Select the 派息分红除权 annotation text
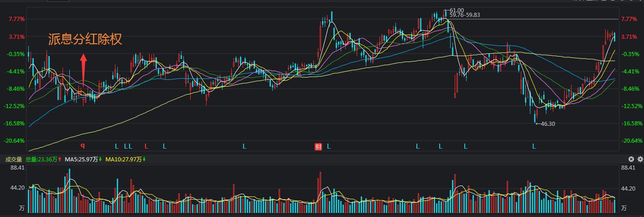 tap(85, 40)
